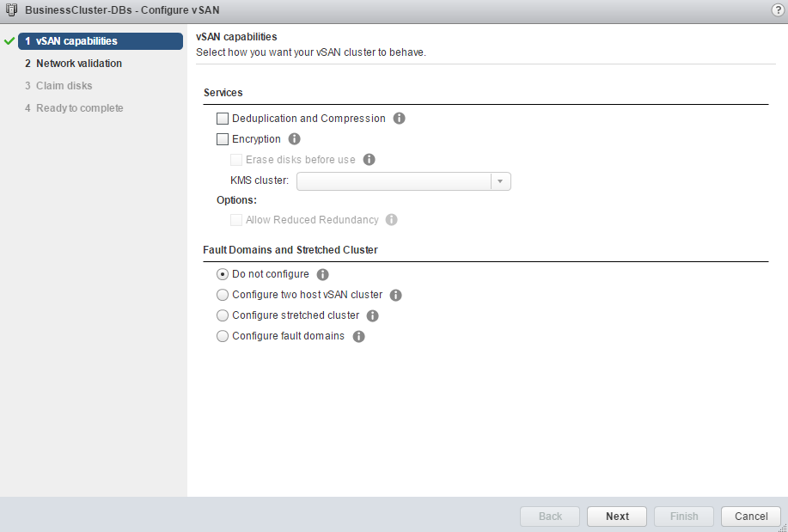Choose Configure stretched cluster option
788x532 pixels.
(x=223, y=315)
